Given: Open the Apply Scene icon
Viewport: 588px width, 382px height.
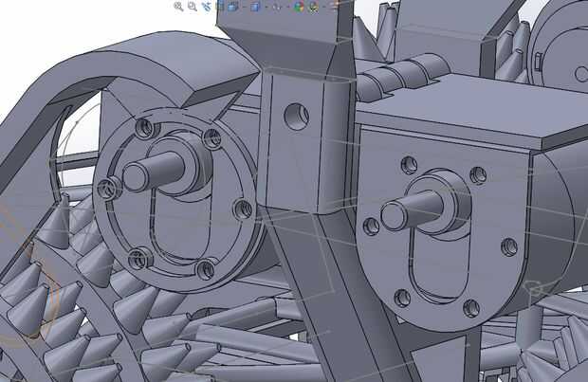Looking at the screenshot, I should pyautogui.click(x=313, y=7).
